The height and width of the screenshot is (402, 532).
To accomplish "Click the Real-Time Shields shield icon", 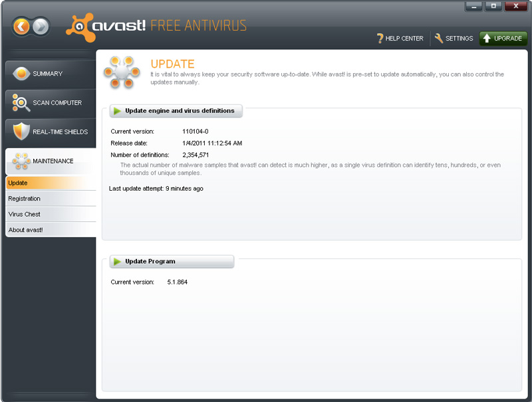I will [21, 132].
